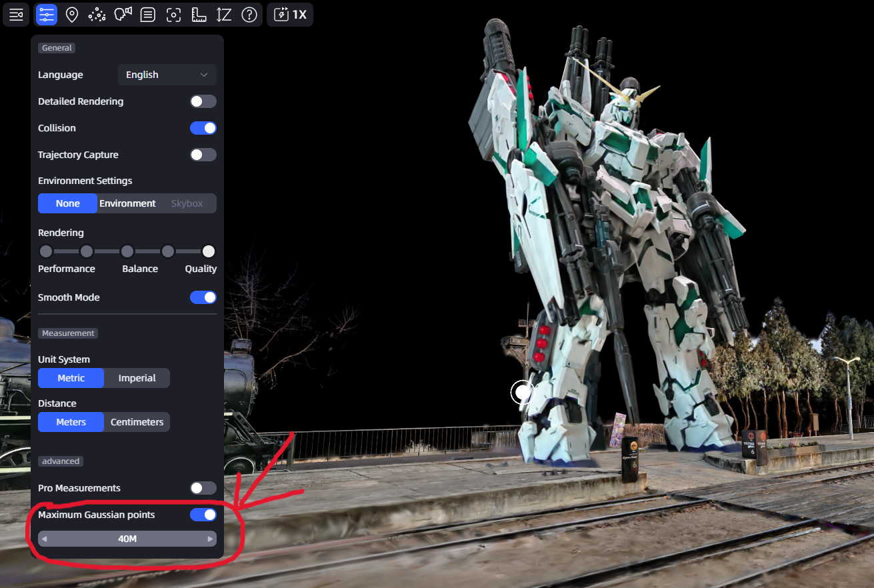Click the Quality label under slider
Image resolution: width=874 pixels, height=588 pixels.
coord(201,269)
